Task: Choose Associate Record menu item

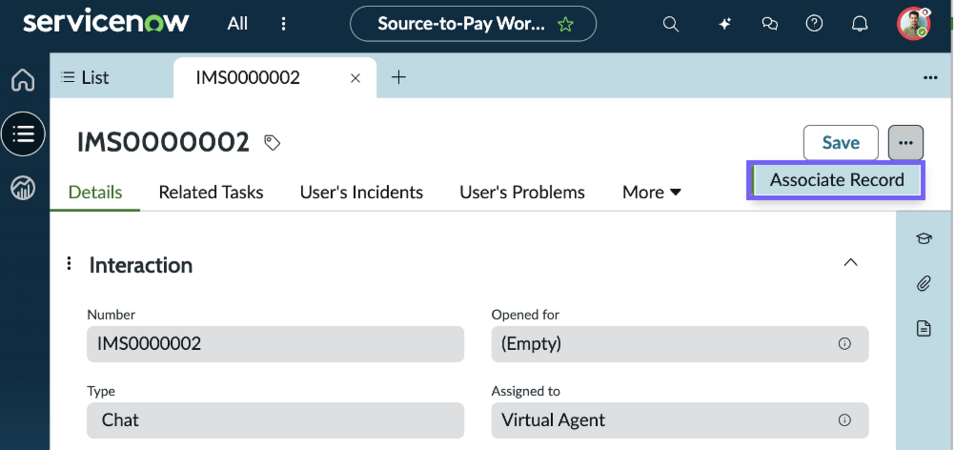Action: [836, 180]
